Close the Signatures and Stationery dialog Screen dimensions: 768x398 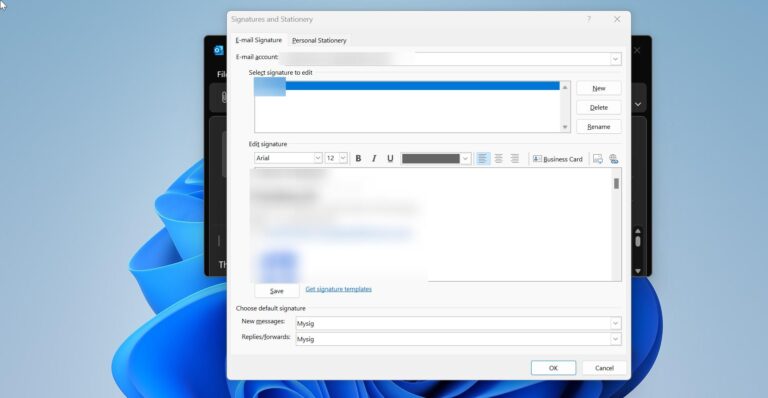617,19
